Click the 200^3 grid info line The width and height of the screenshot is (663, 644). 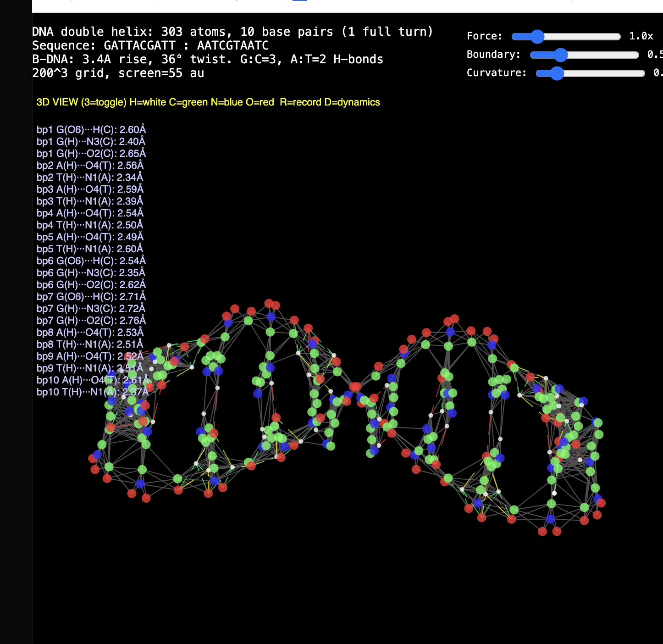point(118,73)
